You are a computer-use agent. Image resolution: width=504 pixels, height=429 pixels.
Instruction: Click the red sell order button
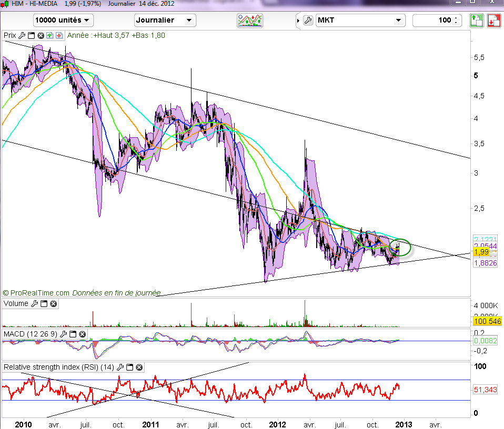coord(494,21)
